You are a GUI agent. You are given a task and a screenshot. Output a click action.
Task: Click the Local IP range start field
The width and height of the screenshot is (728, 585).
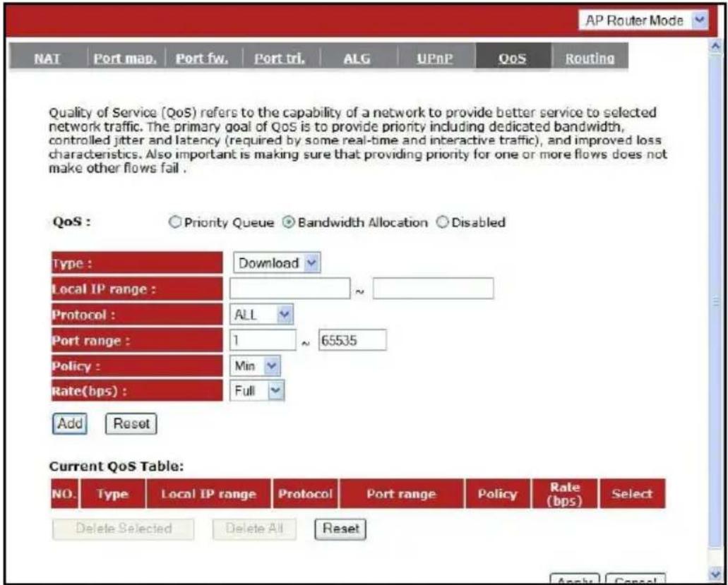[x=290, y=288]
